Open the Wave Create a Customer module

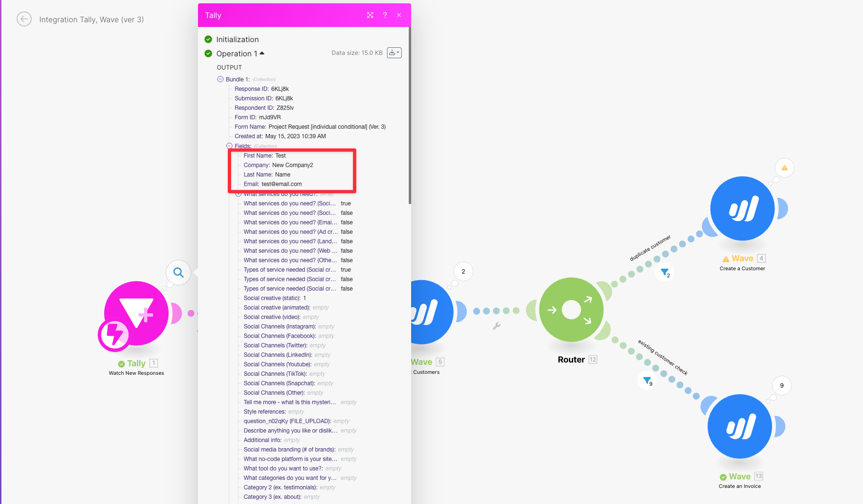pos(742,209)
